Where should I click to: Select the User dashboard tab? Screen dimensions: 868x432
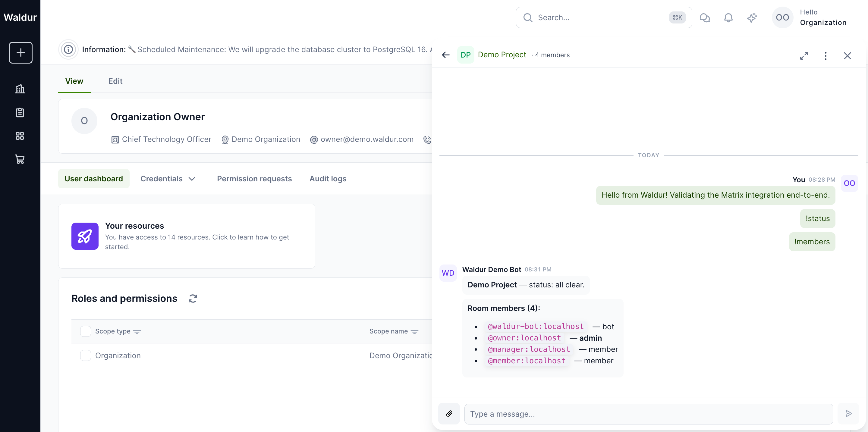(x=94, y=179)
